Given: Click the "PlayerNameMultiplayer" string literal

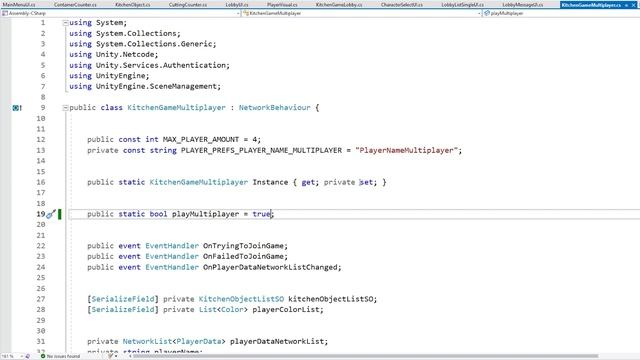Looking at the screenshot, I should [x=407, y=150].
